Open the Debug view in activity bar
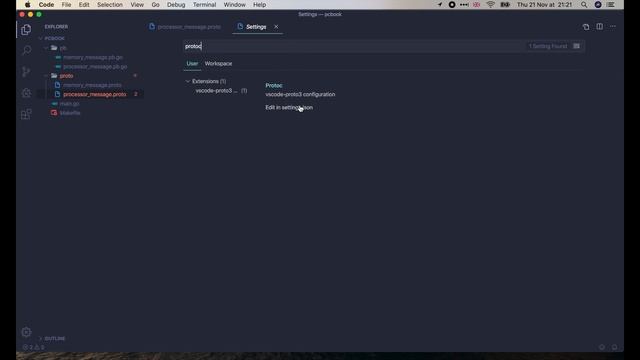This screenshot has height=360, width=640. pos(26,93)
